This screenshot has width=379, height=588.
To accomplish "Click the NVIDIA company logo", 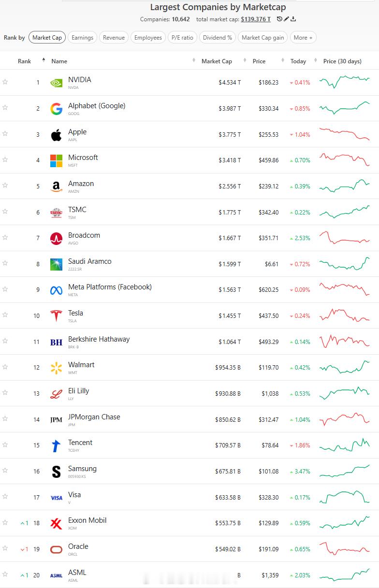I will [57, 82].
